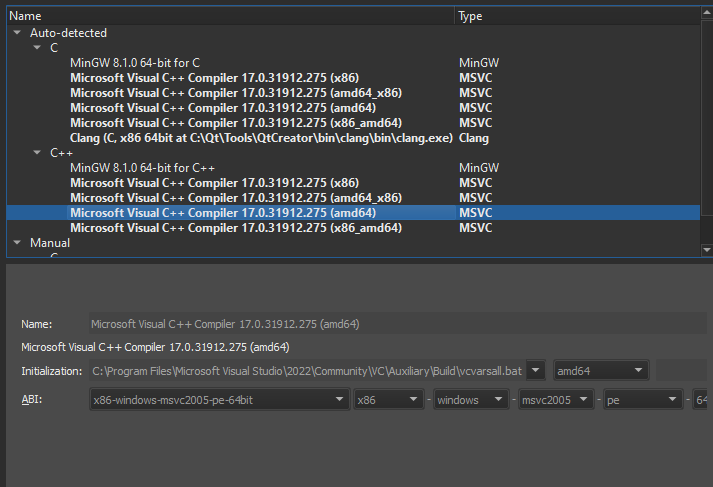Click the 'Manual' group label
Screen dimensions: 713x487
(50, 243)
